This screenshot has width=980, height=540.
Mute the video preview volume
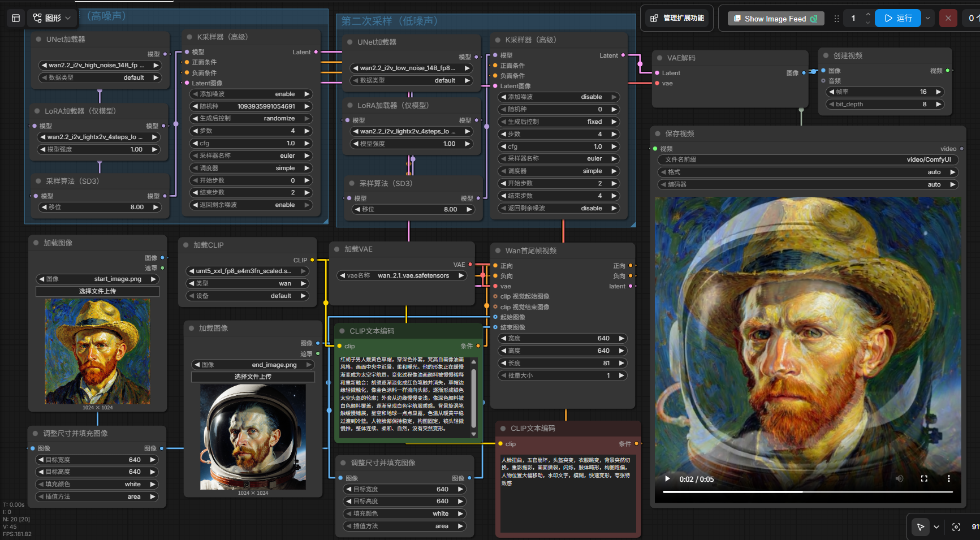[x=899, y=479]
